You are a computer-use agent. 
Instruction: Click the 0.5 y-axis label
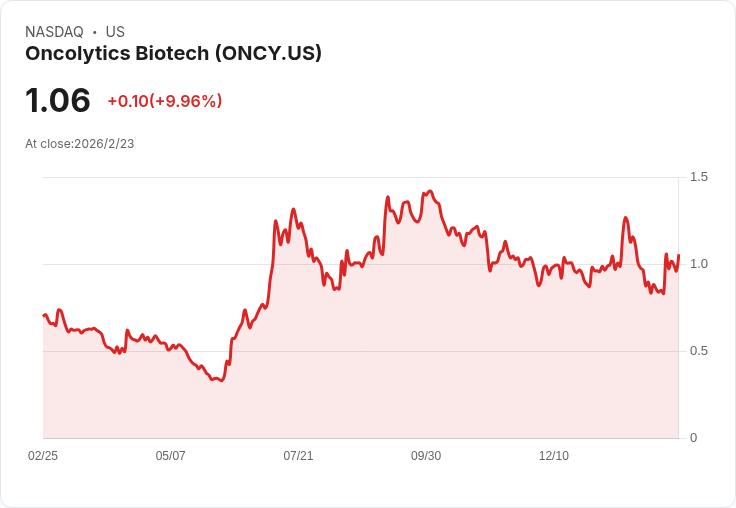pos(699,351)
